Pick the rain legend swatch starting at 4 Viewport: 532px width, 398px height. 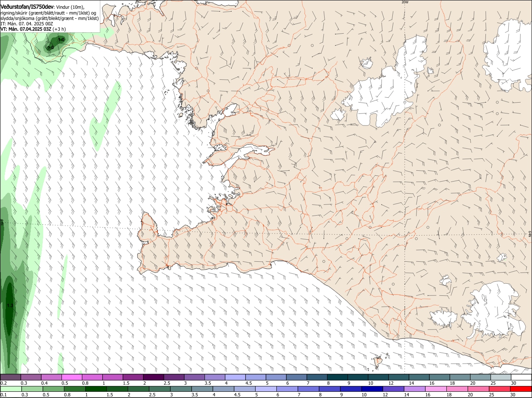coord(223,389)
